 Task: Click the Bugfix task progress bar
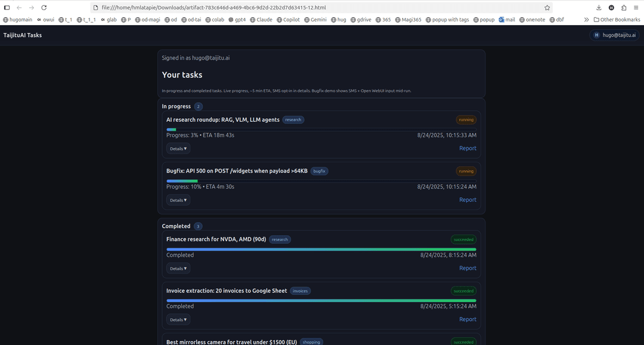(321, 181)
